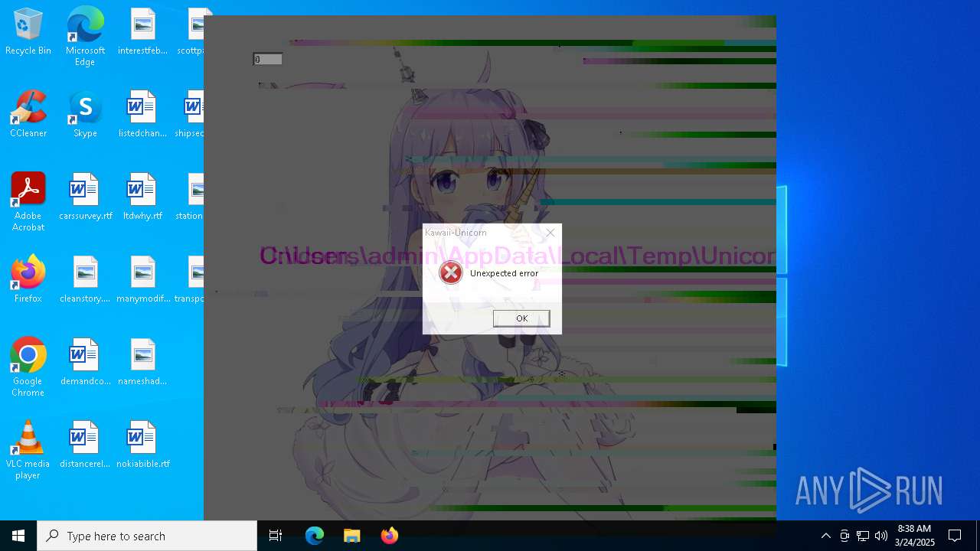Open the Windows Start menu
The image size is (980, 551).
coord(18,536)
